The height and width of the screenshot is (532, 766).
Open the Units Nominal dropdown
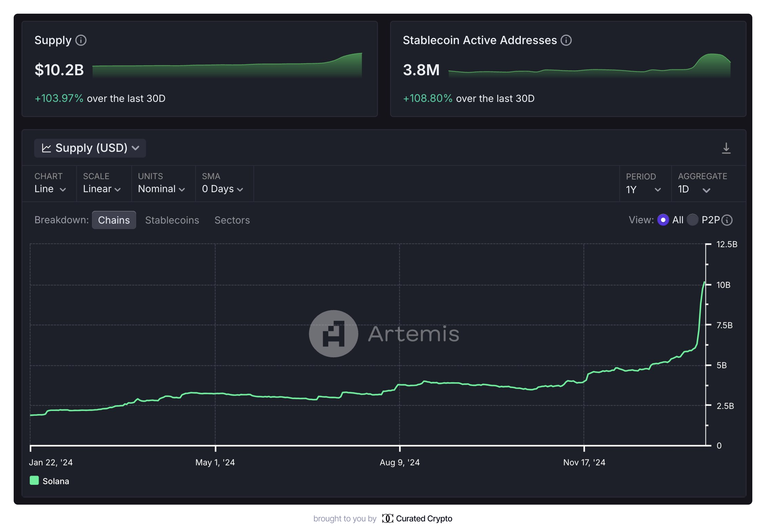161,189
